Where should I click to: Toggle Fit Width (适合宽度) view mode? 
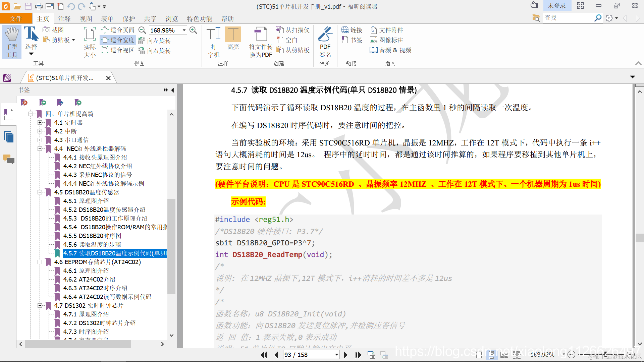(118, 40)
